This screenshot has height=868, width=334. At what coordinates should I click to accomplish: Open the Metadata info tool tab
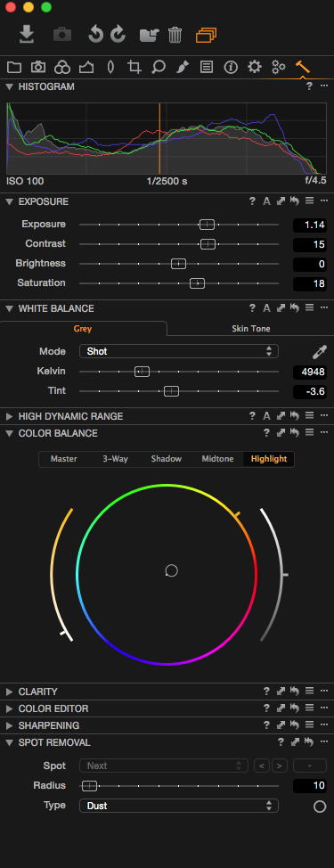[x=231, y=68]
